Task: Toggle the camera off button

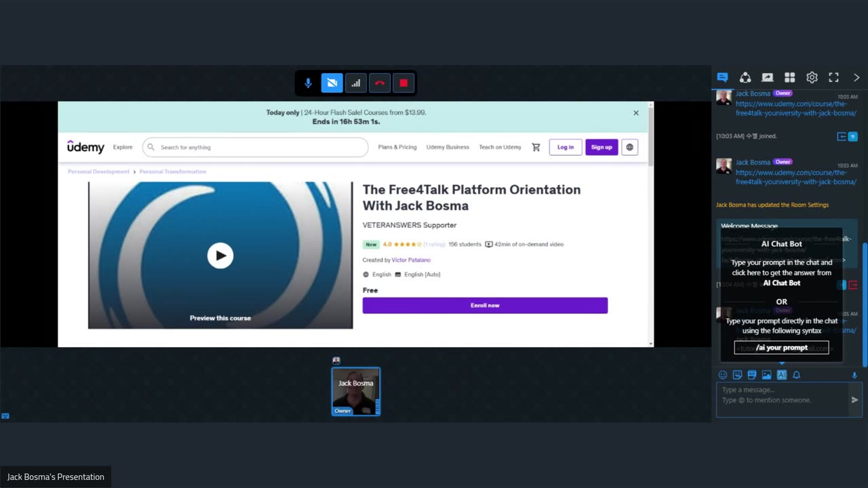Action: (x=332, y=83)
